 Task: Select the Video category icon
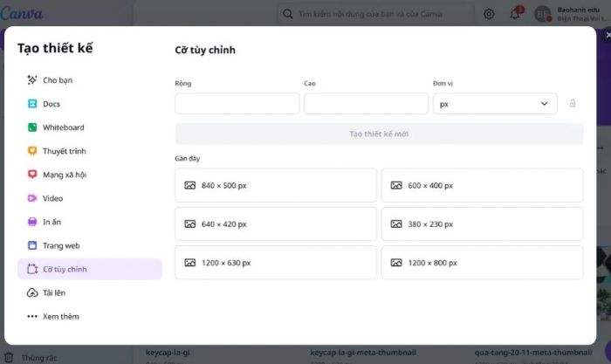pyautogui.click(x=32, y=198)
